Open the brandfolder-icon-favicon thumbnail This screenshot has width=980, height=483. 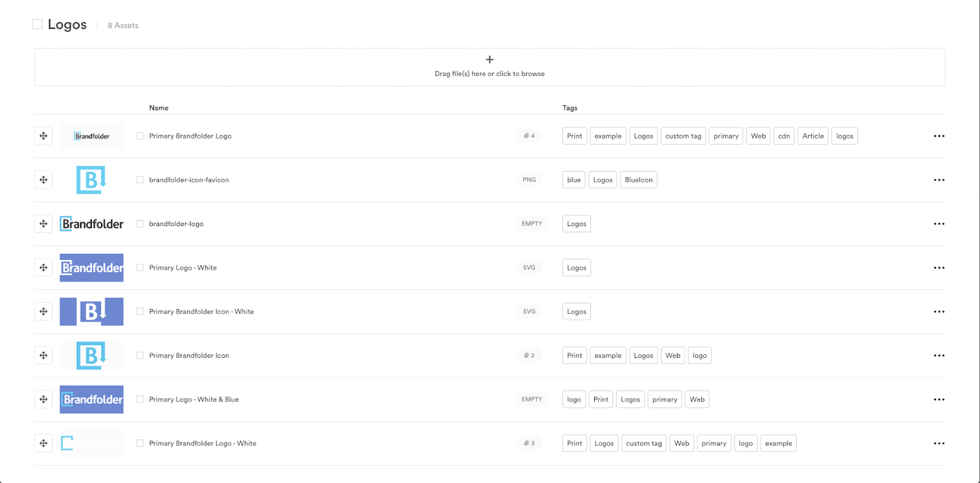coord(91,180)
